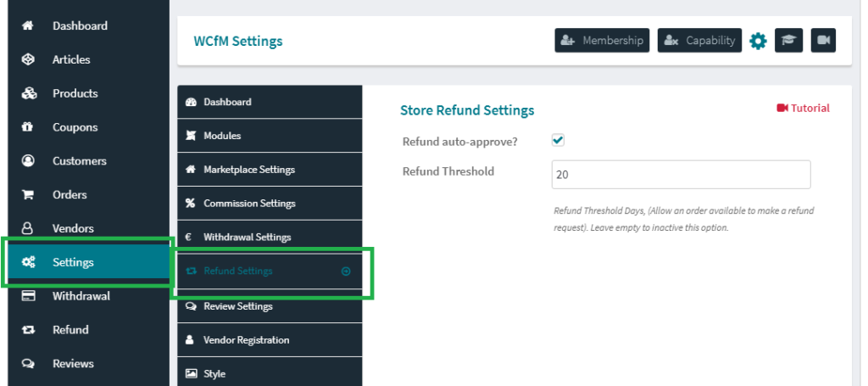Image resolution: width=868 pixels, height=386 pixels.
Task: Switch to the Commission Settings tab
Action: [x=270, y=204]
